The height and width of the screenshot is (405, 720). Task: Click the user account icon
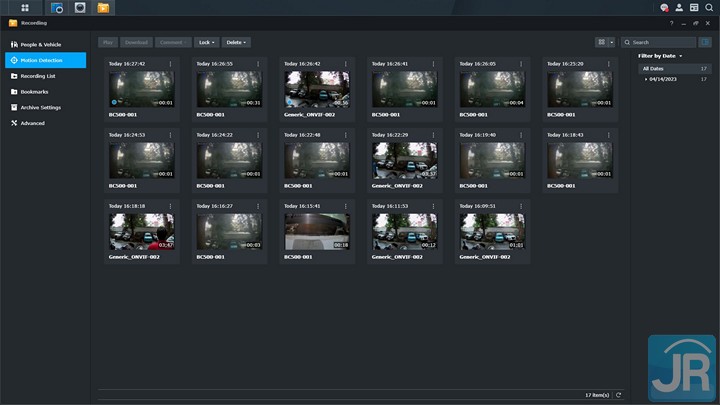[x=679, y=8]
